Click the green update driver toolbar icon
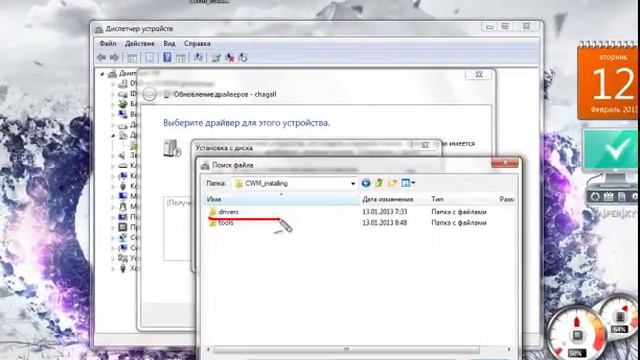This screenshot has width=640, height=360. [216, 58]
